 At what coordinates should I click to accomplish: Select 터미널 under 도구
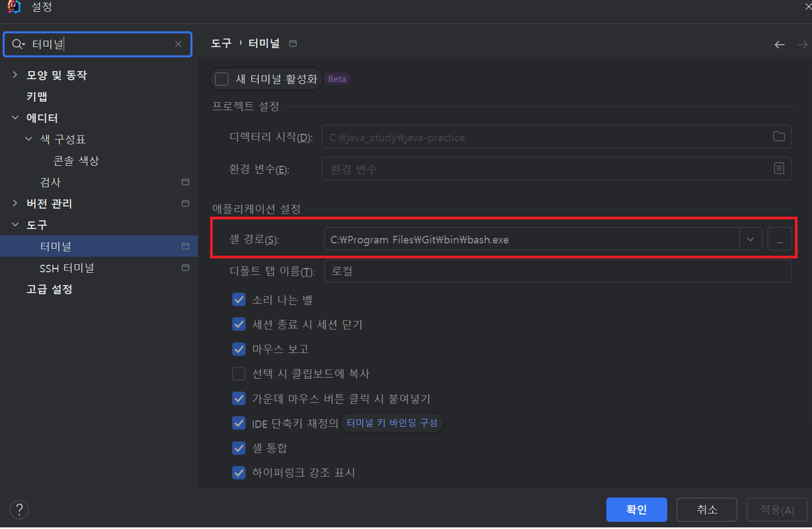click(56, 246)
